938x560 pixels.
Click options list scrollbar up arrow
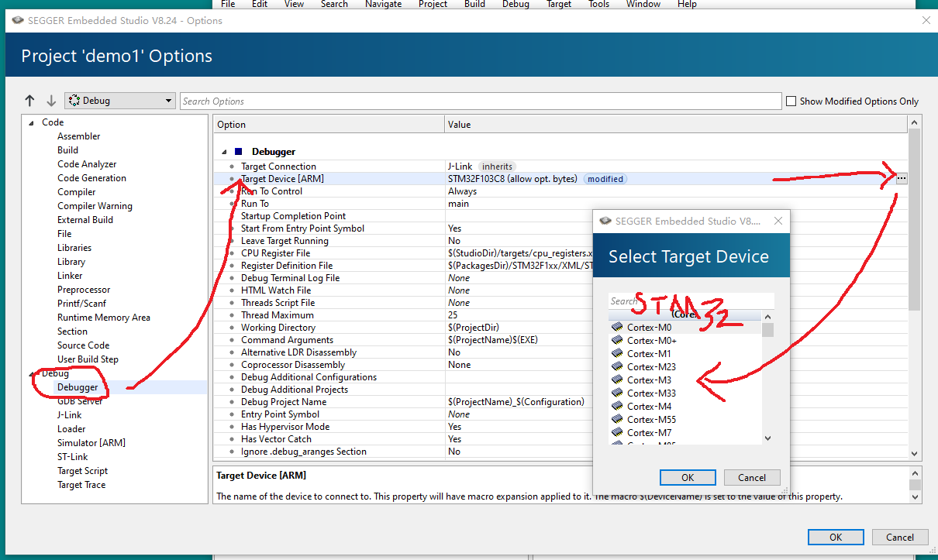click(915, 123)
